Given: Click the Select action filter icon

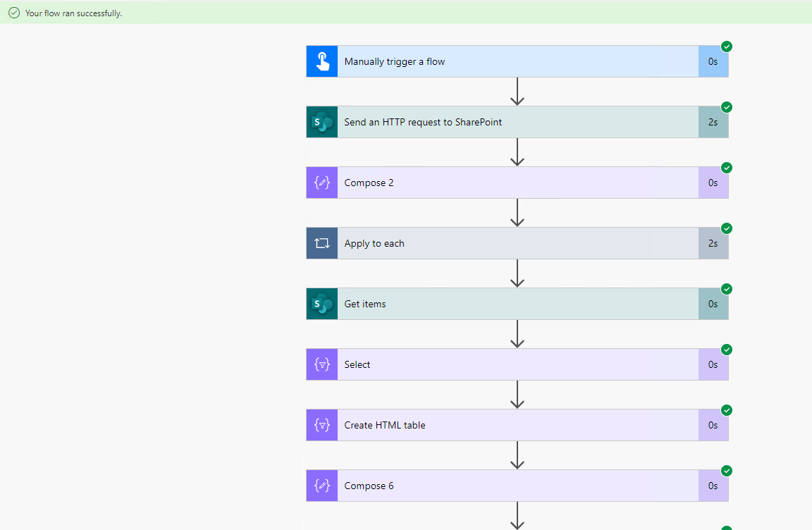Looking at the screenshot, I should (322, 364).
